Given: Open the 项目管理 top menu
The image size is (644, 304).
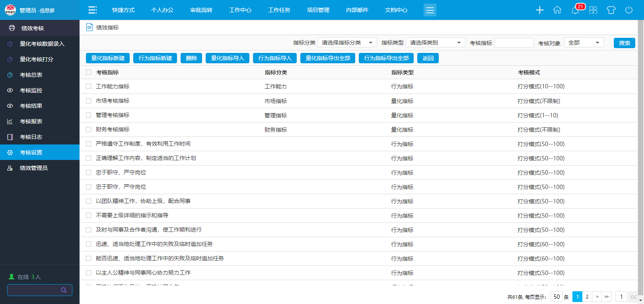Looking at the screenshot, I should tap(318, 10).
